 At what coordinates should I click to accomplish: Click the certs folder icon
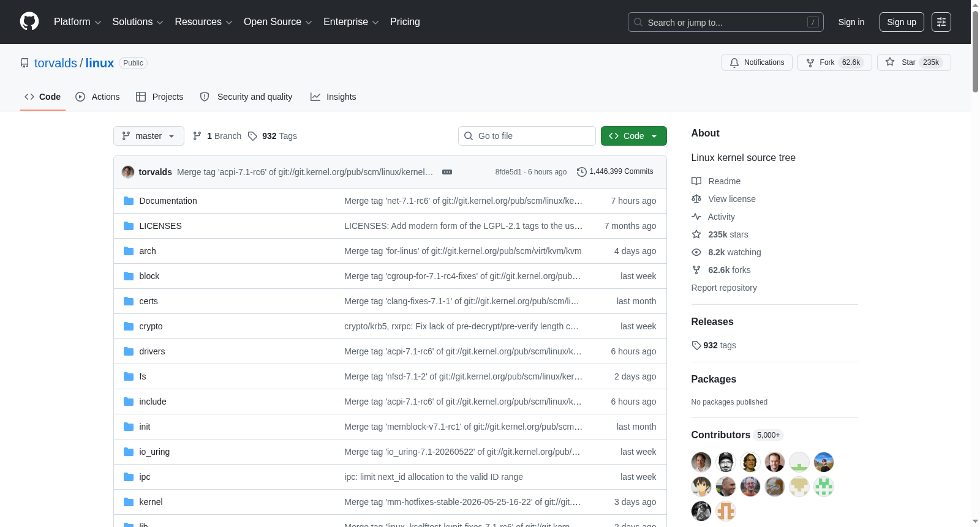coord(129,301)
